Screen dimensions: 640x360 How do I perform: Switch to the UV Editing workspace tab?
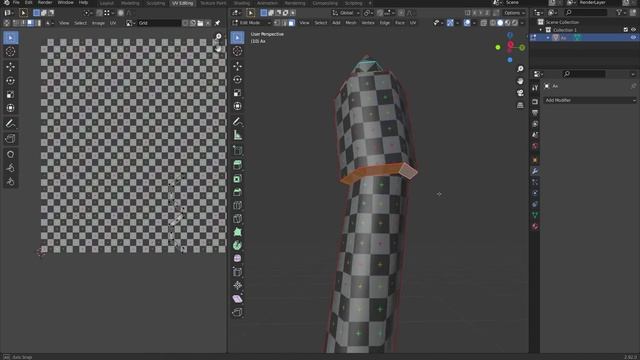coord(182,3)
